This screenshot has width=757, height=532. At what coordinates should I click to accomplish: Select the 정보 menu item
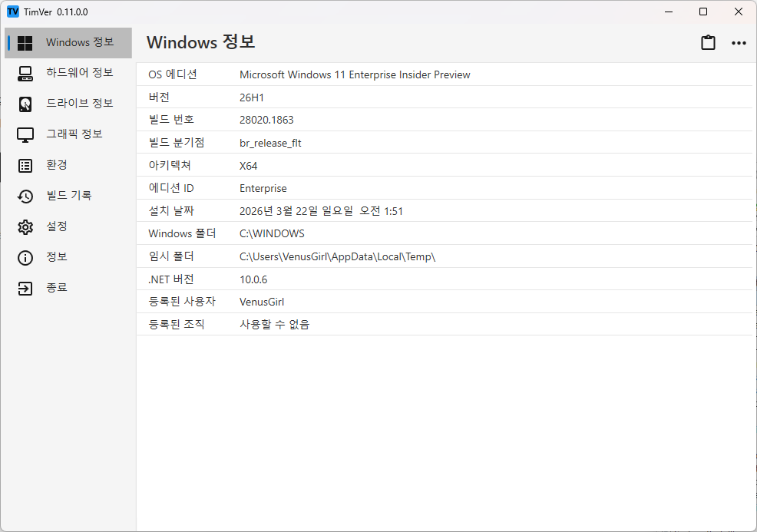click(x=57, y=257)
